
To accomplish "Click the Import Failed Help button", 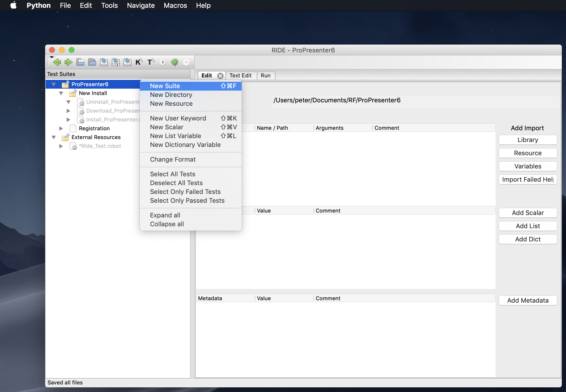I will pyautogui.click(x=528, y=179).
